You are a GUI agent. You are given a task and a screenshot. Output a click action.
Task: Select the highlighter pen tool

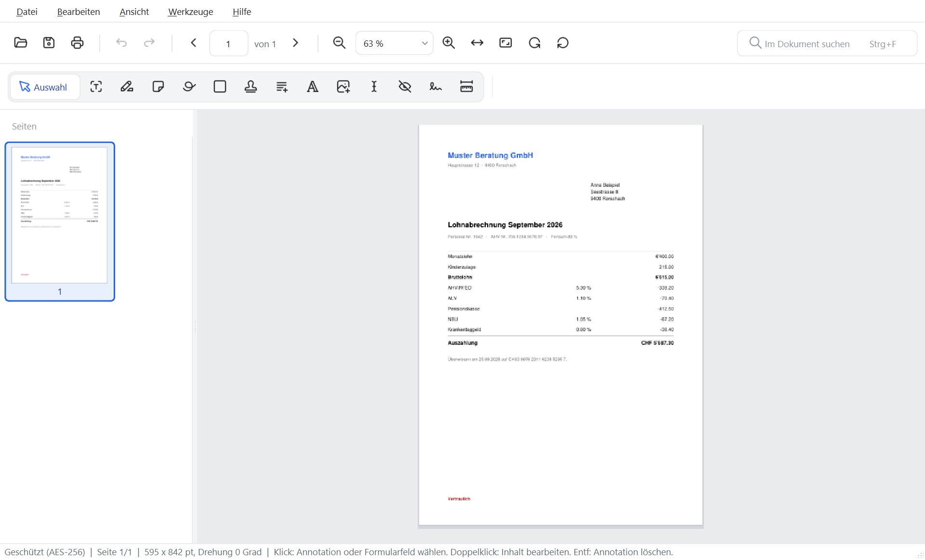(127, 87)
